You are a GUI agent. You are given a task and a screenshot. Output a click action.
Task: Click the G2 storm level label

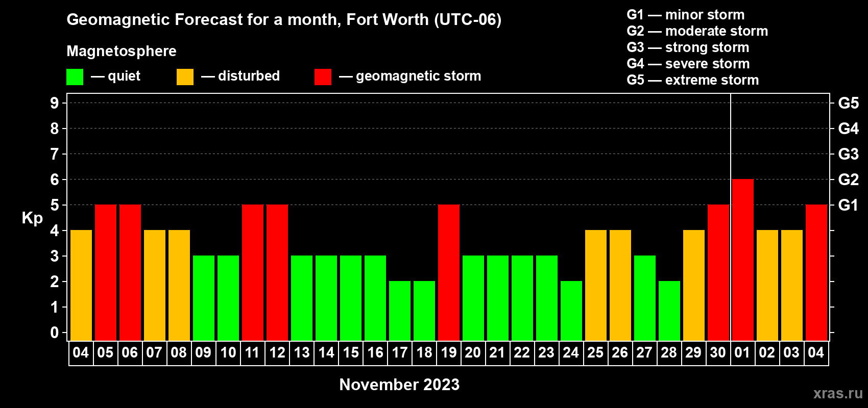coord(848,180)
